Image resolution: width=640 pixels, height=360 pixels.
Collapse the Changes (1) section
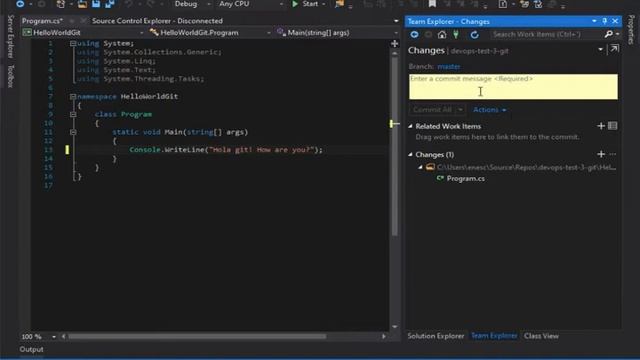(x=410, y=155)
